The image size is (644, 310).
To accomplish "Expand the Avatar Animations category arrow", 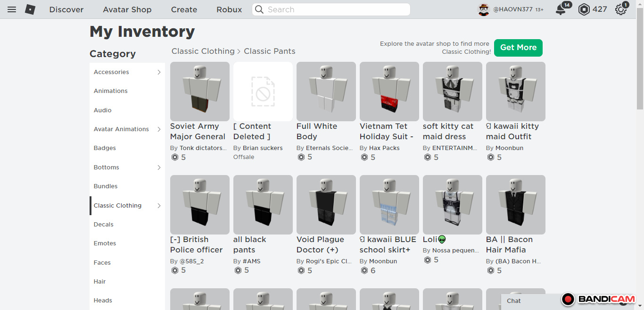I will [159, 129].
